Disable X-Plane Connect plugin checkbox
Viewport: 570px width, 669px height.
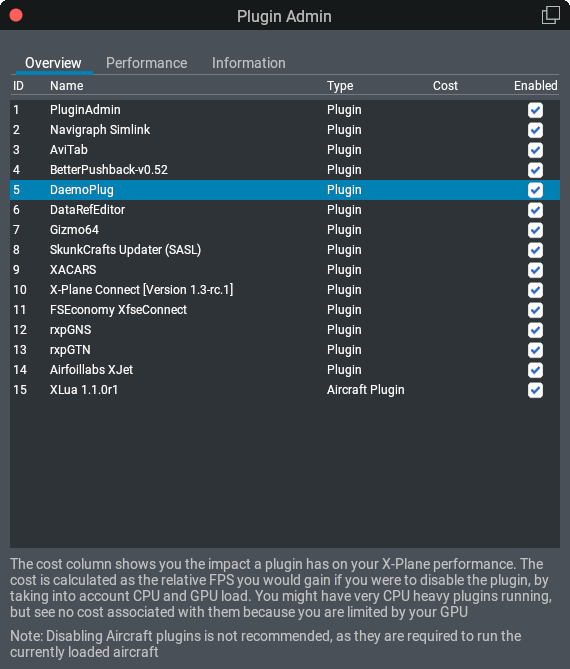(x=535, y=291)
